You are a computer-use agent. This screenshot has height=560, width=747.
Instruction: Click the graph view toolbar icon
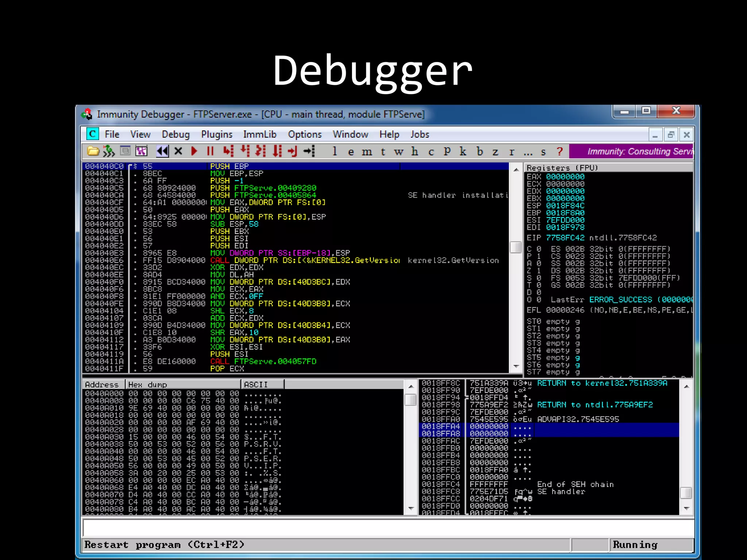click(x=141, y=151)
